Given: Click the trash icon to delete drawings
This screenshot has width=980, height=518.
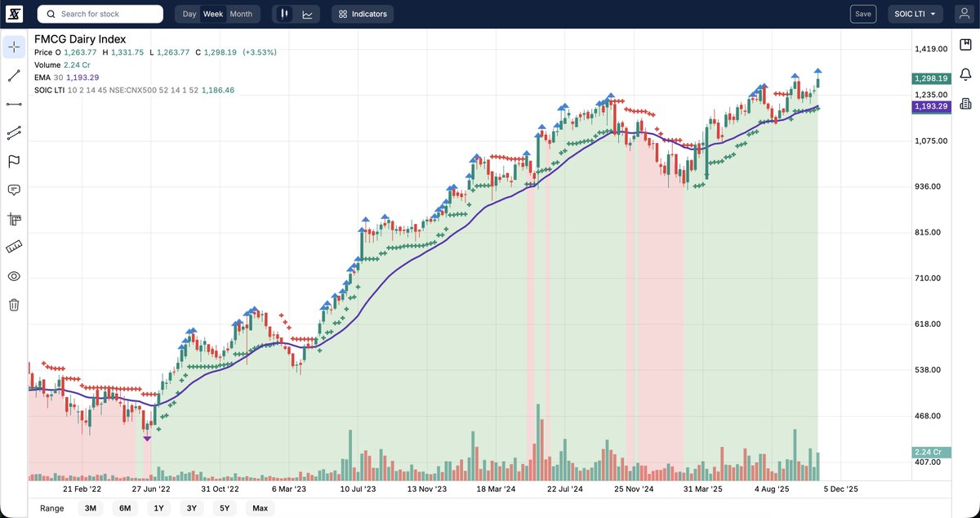Looking at the screenshot, I should tap(14, 305).
